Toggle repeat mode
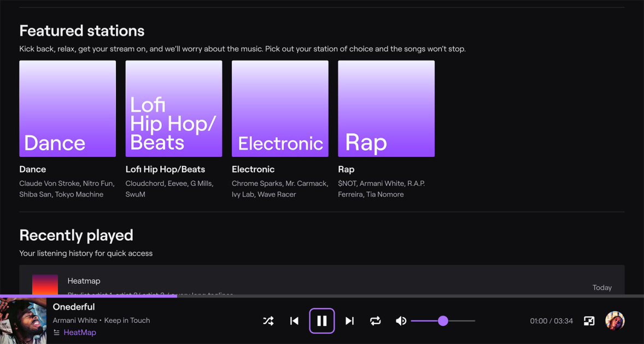 [x=375, y=321]
